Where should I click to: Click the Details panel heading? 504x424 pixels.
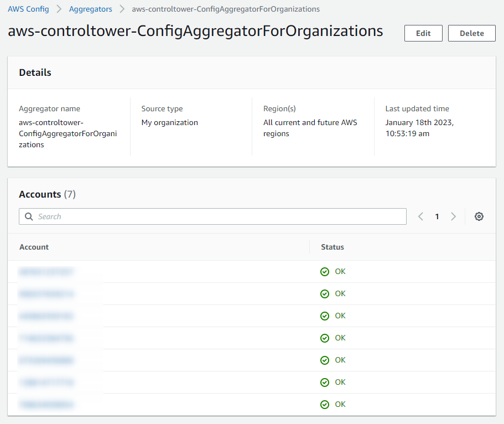point(35,73)
